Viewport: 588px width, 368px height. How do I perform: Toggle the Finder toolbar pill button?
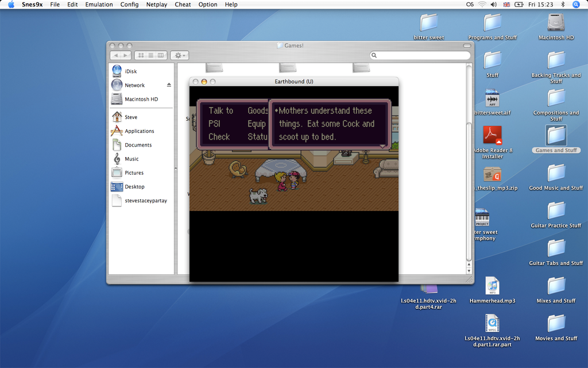click(x=467, y=45)
